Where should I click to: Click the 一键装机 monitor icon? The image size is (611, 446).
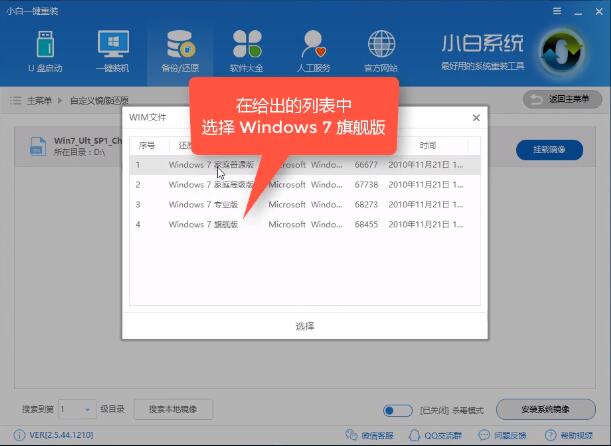click(x=113, y=49)
